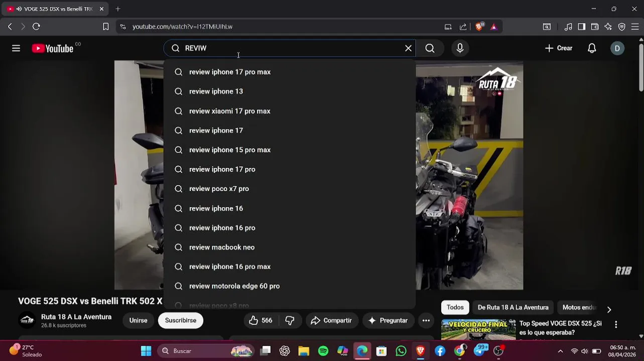Screen dimensions: 644x361
Task: Open options for Top Speed VOGE video
Action: click(x=616, y=324)
